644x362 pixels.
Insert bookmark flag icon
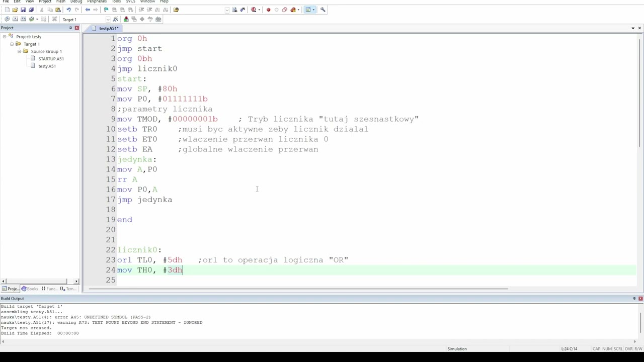[x=106, y=10]
